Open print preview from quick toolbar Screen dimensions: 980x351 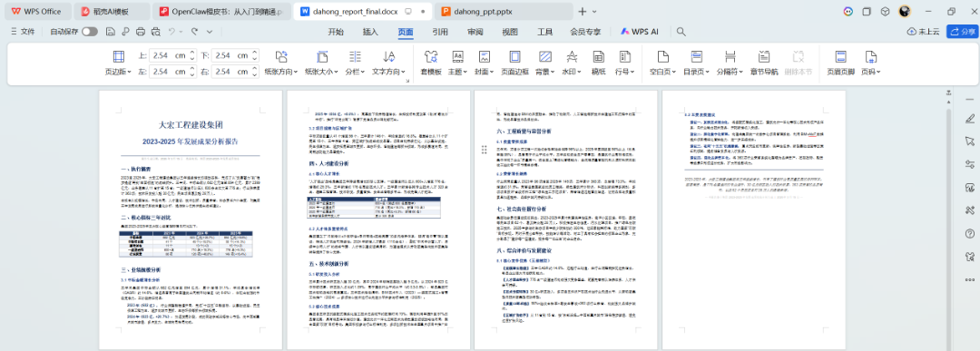coord(155,31)
